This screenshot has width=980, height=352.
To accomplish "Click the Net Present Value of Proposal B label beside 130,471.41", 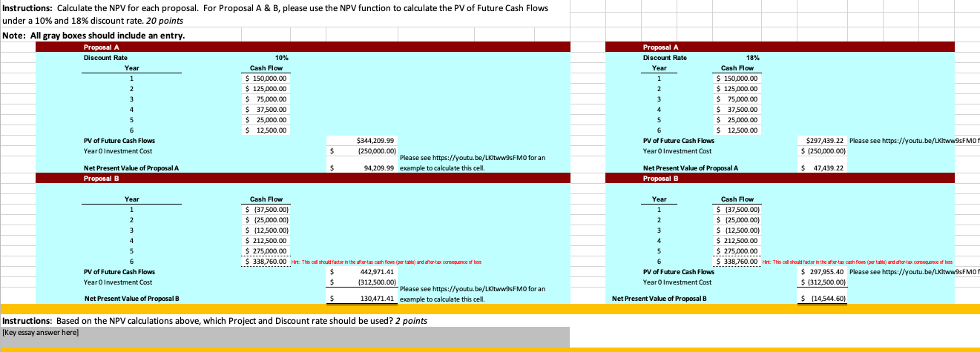I will pyautogui.click(x=131, y=299).
